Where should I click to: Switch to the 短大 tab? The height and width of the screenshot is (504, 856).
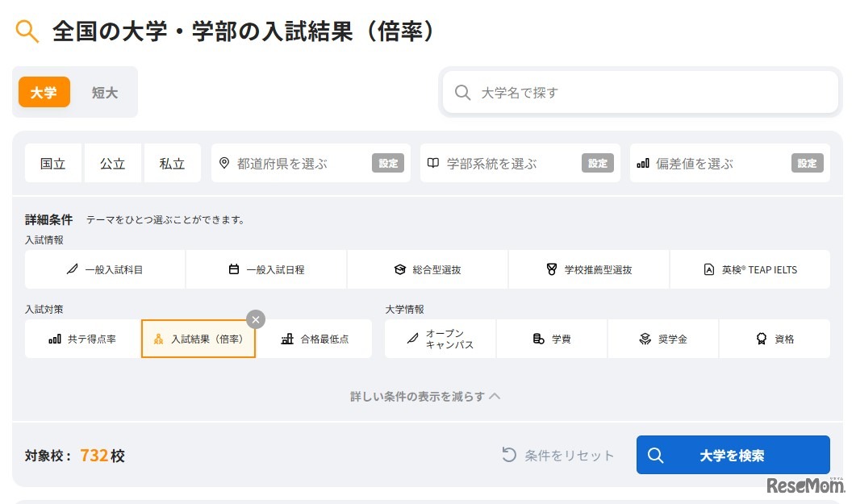[105, 92]
